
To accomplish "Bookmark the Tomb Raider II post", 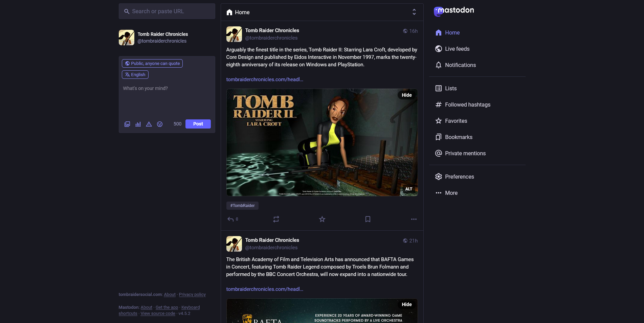I will [368, 219].
